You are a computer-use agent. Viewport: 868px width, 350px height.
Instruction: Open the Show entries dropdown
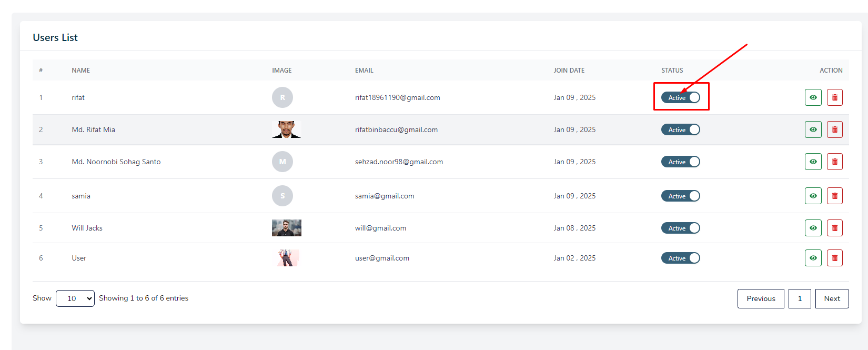pyautogui.click(x=75, y=298)
